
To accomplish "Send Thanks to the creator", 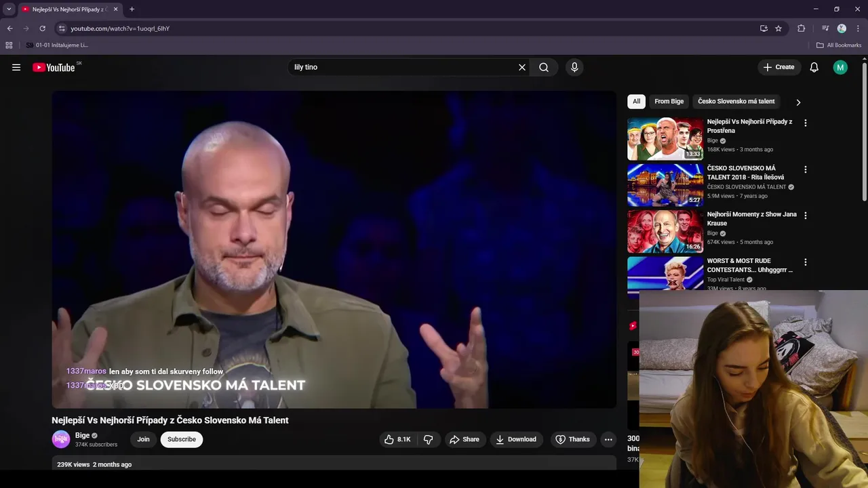I will click(573, 439).
